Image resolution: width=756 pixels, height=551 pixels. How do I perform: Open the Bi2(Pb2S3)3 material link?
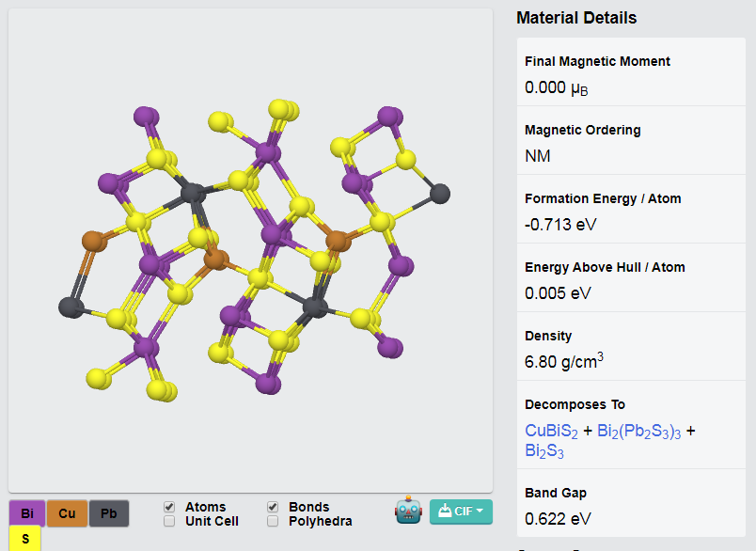[638, 431]
